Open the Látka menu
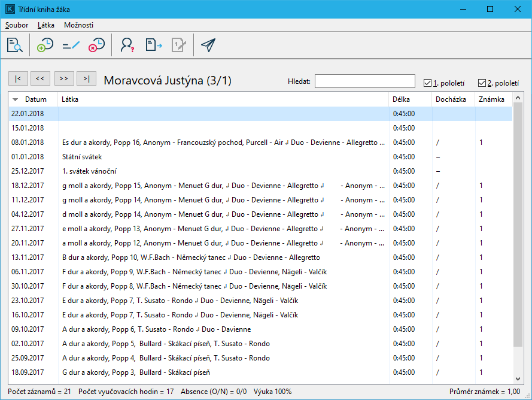The height and width of the screenshot is (400, 532). tap(46, 25)
